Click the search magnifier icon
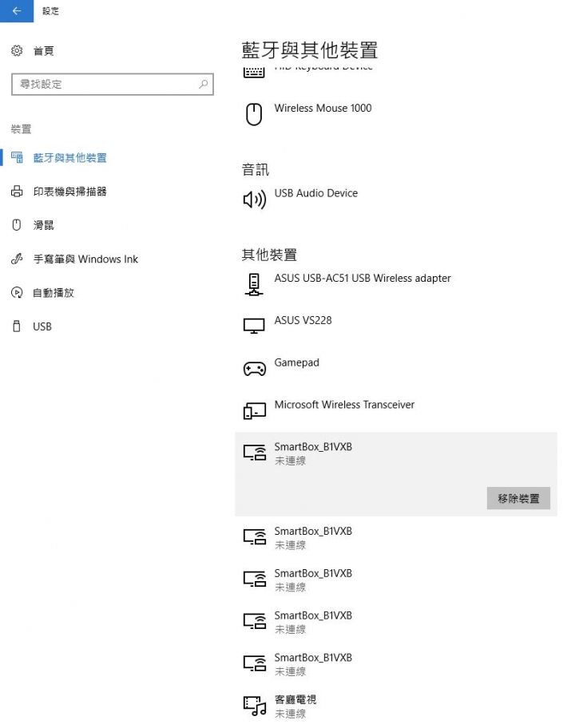This screenshot has width=575, height=728. point(204,84)
